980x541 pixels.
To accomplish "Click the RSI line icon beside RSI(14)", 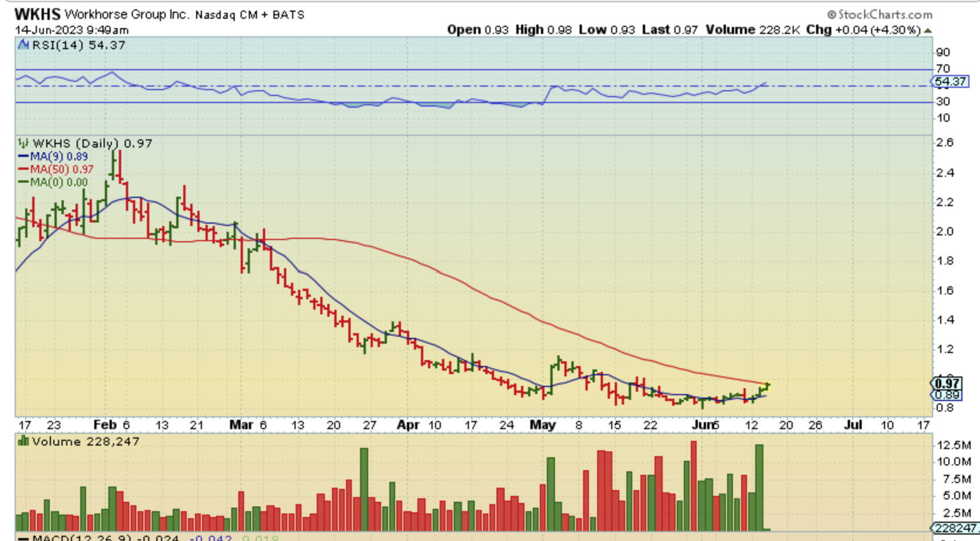I will [x=23, y=45].
